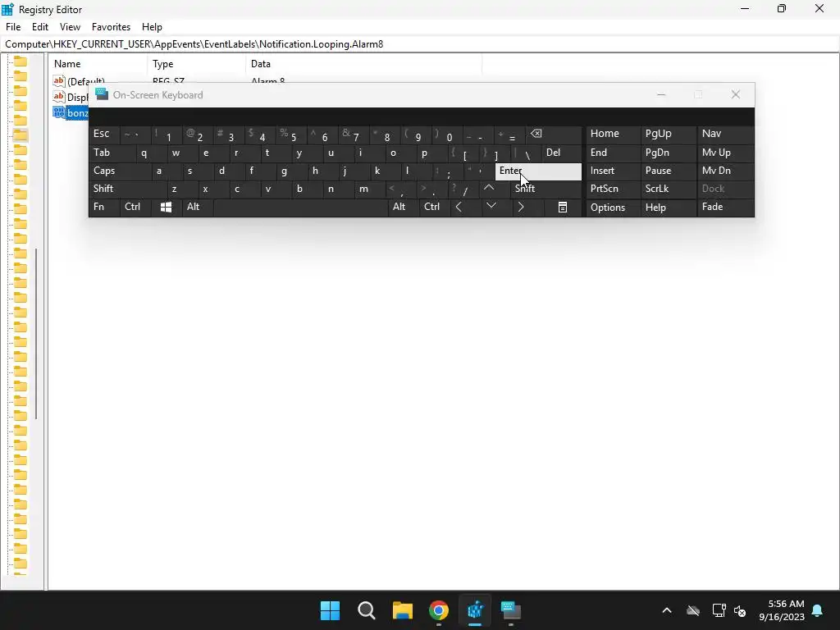
Task: Toggle the right Ctrl key
Action: 434,207
